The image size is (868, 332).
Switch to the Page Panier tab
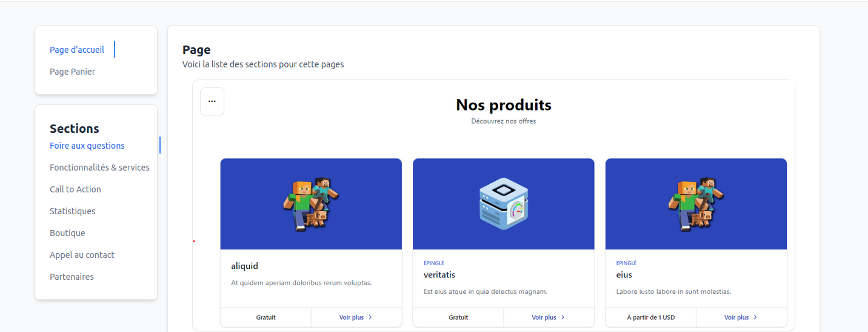click(73, 72)
